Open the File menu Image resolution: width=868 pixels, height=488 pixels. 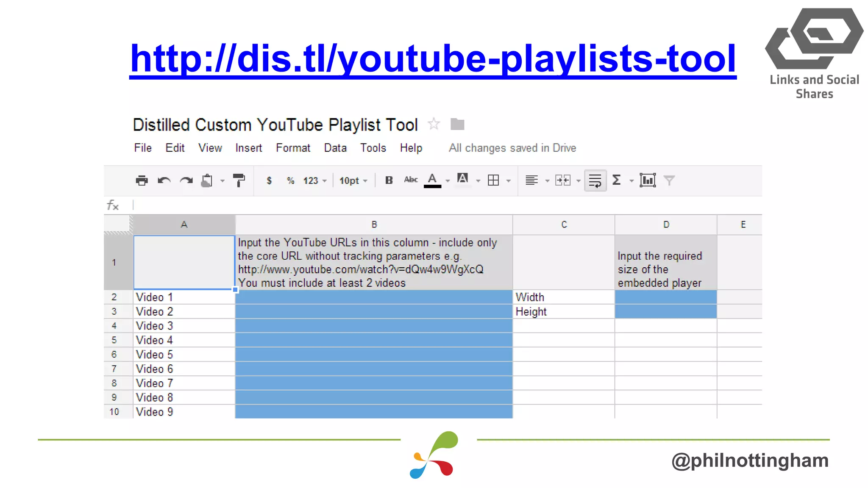coord(143,148)
